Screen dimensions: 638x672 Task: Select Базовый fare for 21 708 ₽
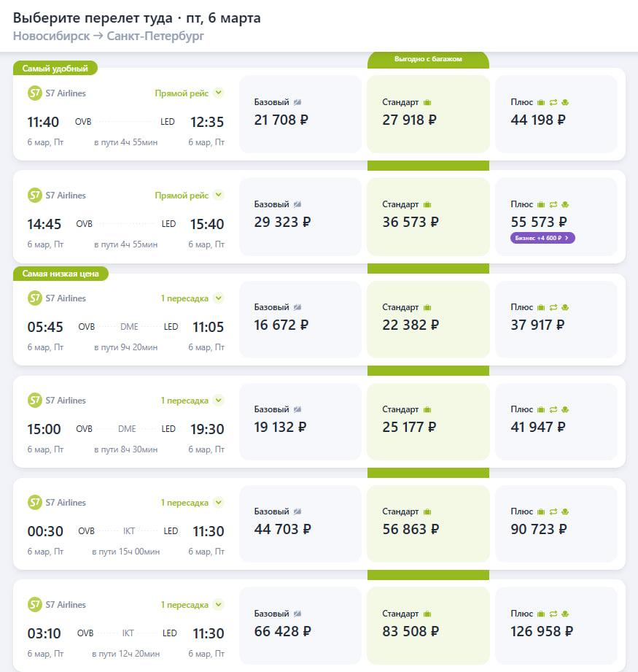[x=300, y=114]
